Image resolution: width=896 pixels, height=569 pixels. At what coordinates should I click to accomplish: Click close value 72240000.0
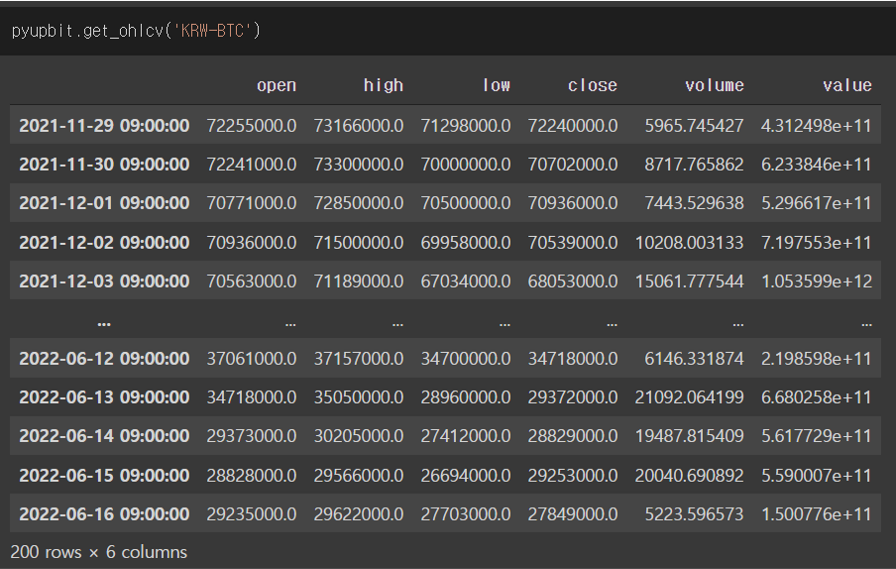tap(573, 126)
